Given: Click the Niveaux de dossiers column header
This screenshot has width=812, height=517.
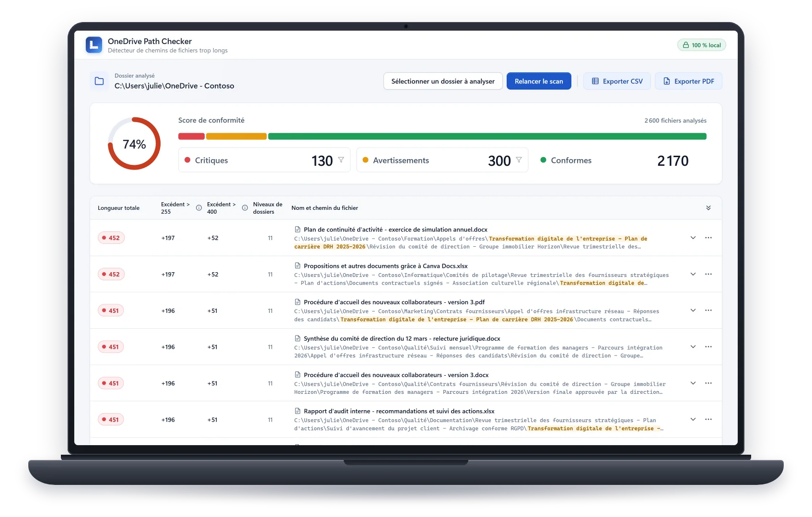Looking at the screenshot, I should tap(267, 208).
